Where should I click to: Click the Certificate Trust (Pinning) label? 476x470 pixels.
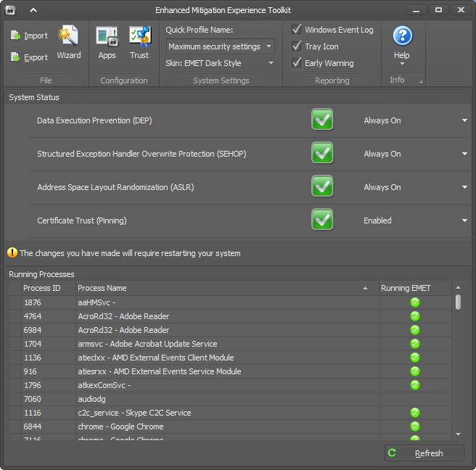coord(82,220)
